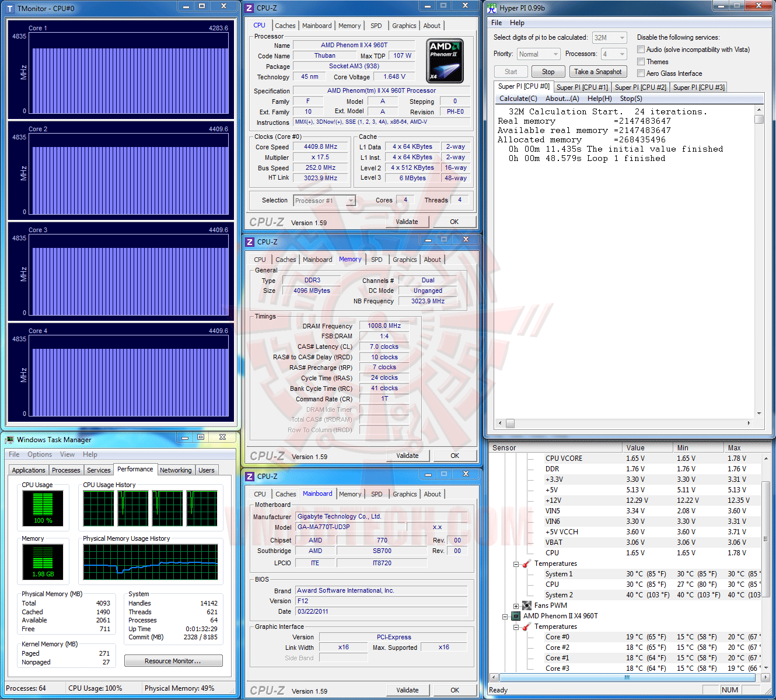Click the motherboard model "GA-MA770T-UD3P"
Screen dimensions: 776x700
click(351, 527)
